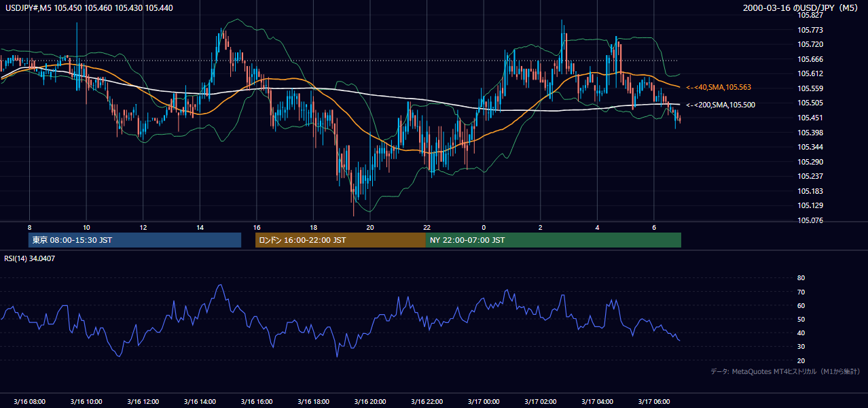Image resolution: width=868 pixels, height=408 pixels.
Task: Click hour tick 18 under price chart
Action: click(313, 226)
